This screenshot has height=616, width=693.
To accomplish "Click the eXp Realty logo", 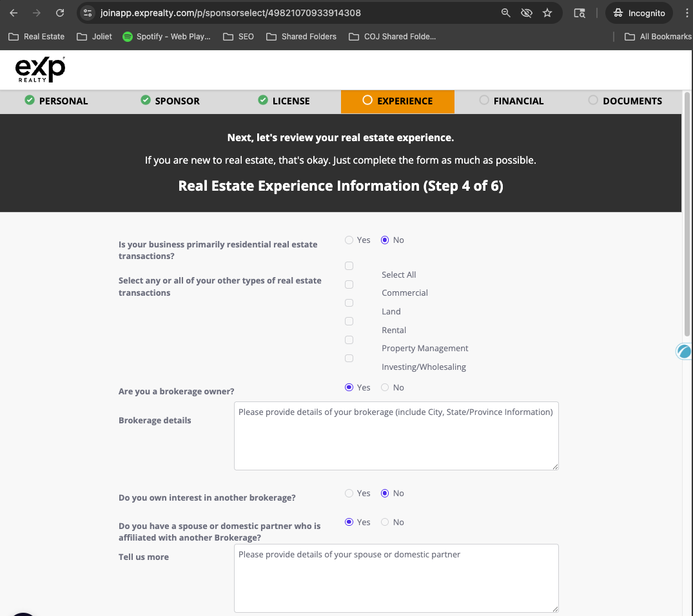I will click(40, 70).
